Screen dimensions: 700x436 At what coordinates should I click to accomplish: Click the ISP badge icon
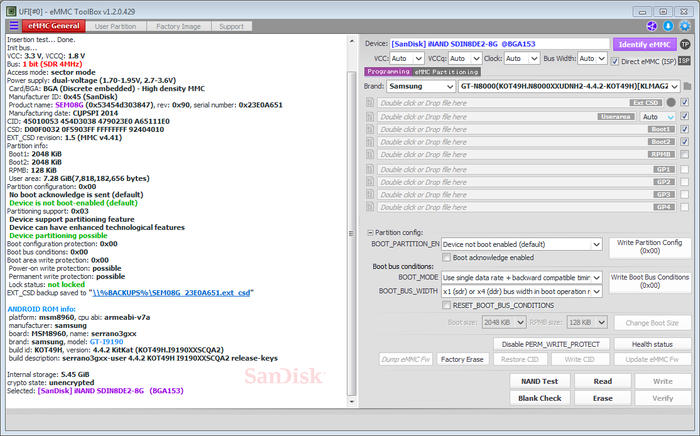click(684, 60)
